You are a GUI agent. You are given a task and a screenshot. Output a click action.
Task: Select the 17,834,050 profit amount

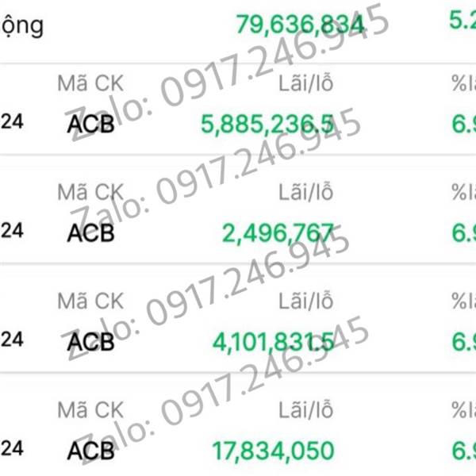pos(273,451)
